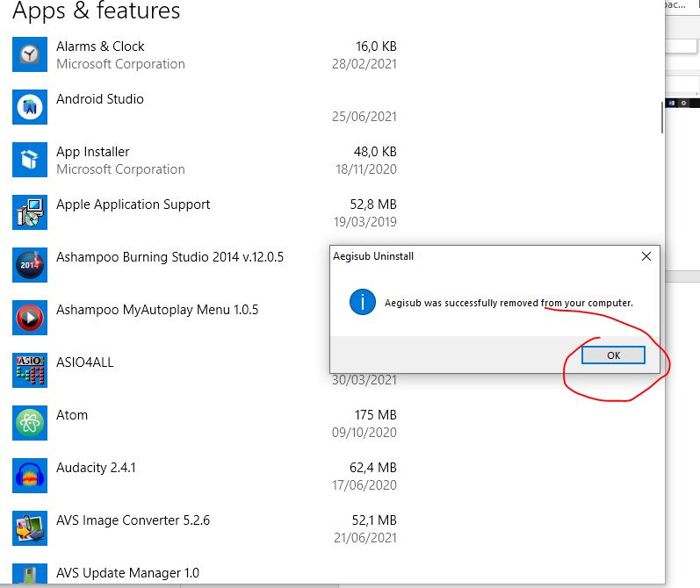This screenshot has width=700, height=588.
Task: Select the Atom entry name
Action: coord(72,415)
